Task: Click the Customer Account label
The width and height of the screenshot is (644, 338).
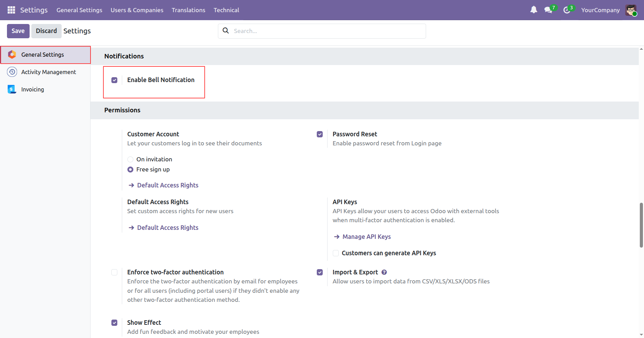Action: pyautogui.click(x=153, y=134)
